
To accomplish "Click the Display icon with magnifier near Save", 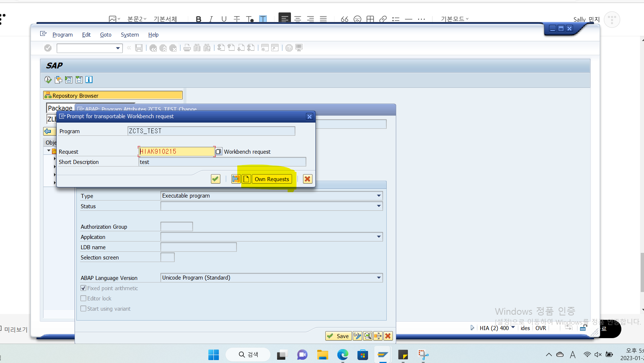I will pyautogui.click(x=368, y=336).
